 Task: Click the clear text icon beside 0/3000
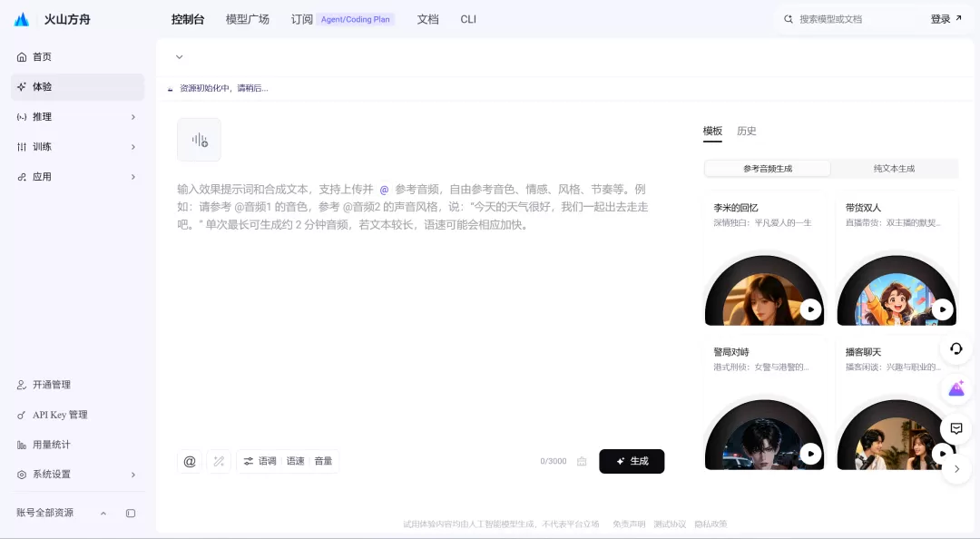pyautogui.click(x=582, y=462)
